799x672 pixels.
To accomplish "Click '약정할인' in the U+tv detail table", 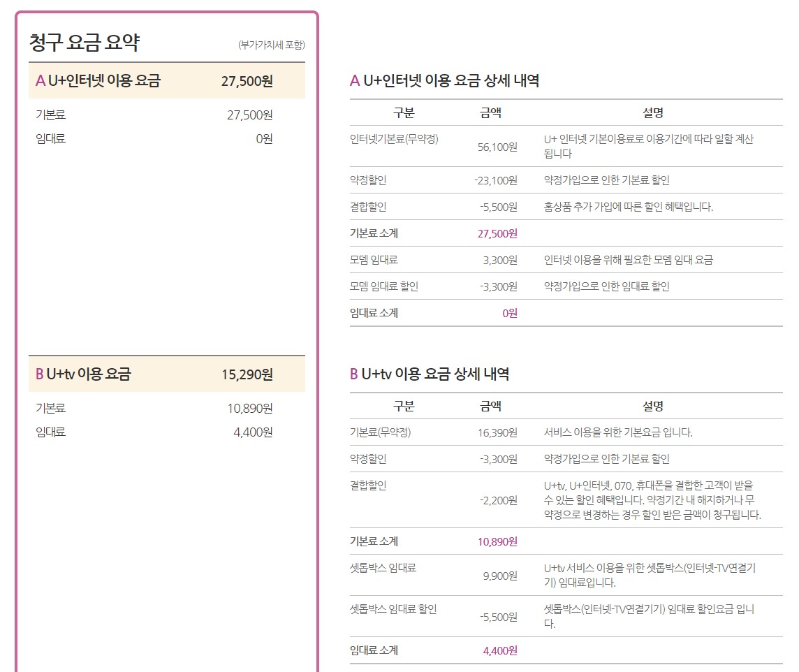I will pyautogui.click(x=368, y=458).
